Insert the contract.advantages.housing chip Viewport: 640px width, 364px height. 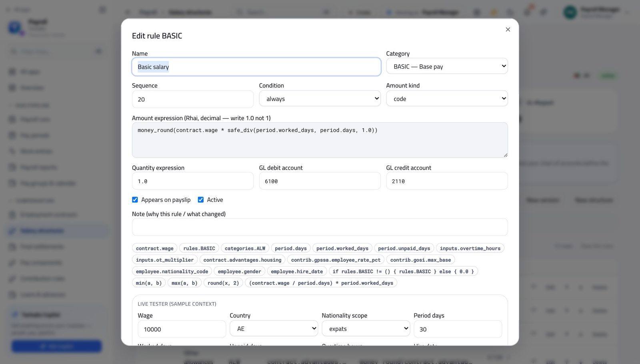click(x=242, y=260)
